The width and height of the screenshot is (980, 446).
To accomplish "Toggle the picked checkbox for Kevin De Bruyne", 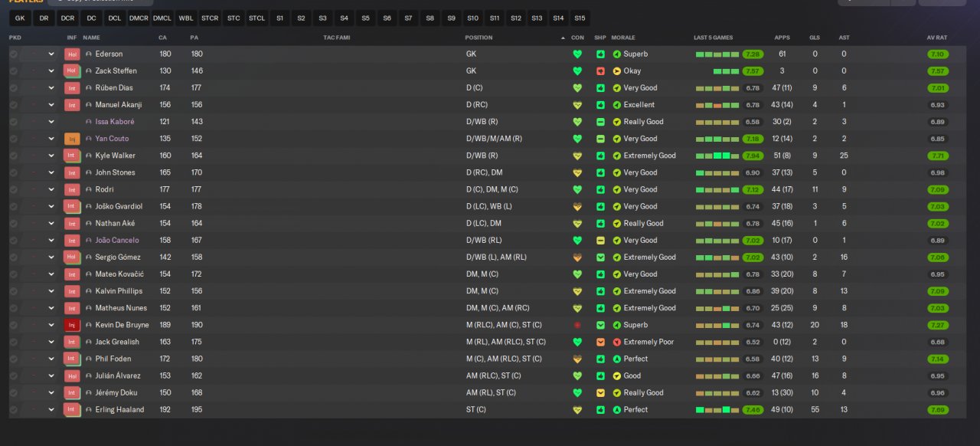I will pos(14,325).
